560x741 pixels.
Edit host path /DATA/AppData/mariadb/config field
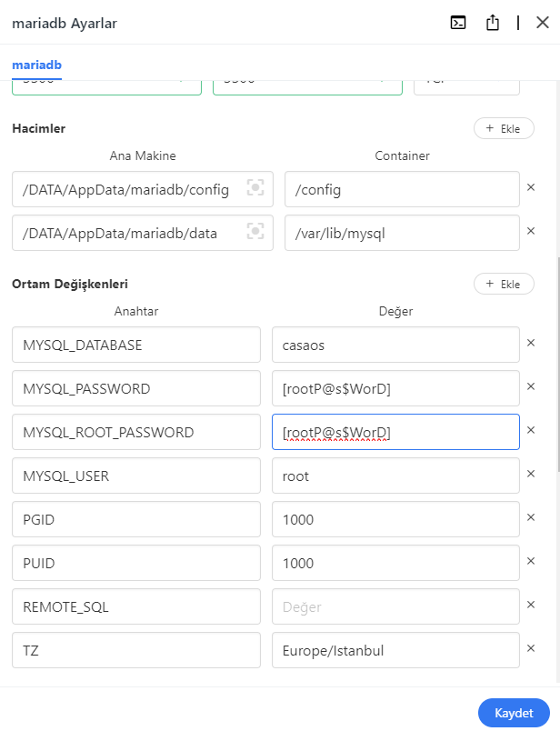(x=142, y=189)
